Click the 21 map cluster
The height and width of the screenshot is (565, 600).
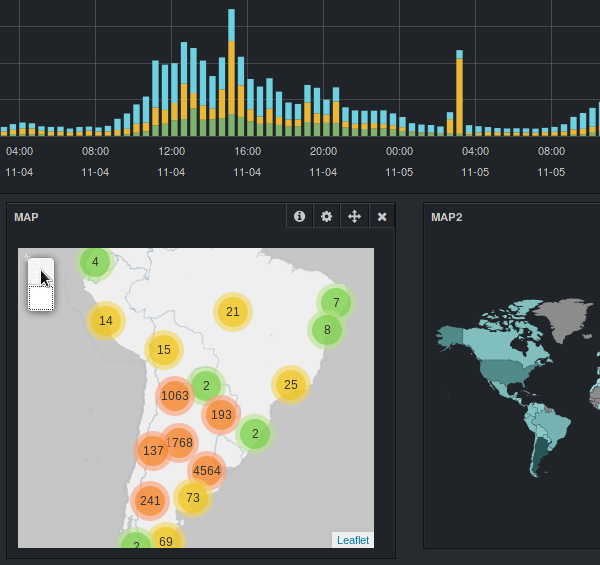click(233, 312)
